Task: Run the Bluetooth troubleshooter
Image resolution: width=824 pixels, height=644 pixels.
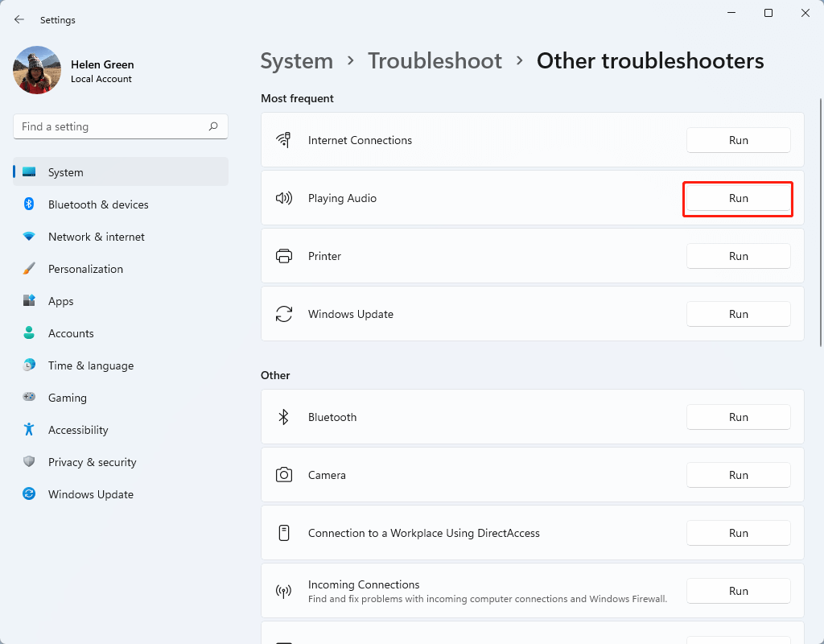Action: point(738,416)
